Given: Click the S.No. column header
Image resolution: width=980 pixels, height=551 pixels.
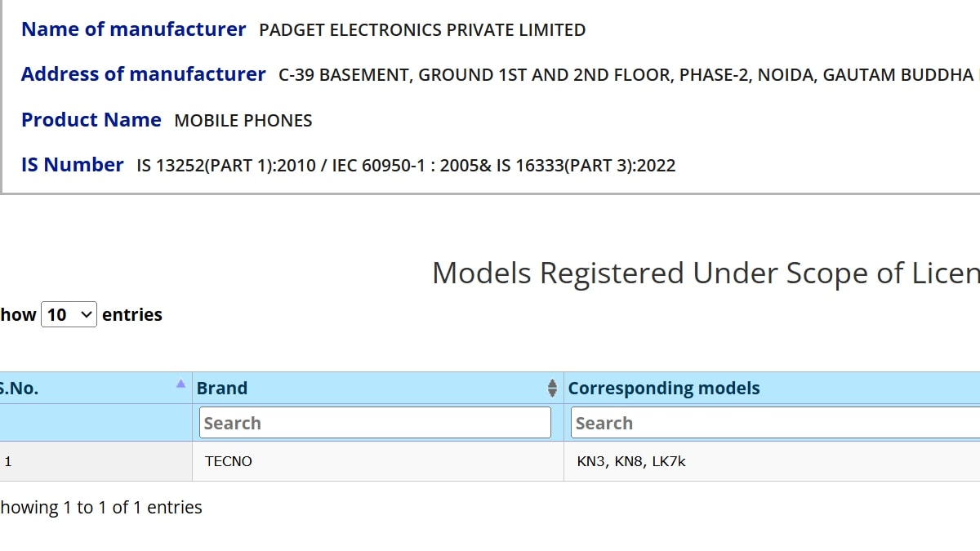Looking at the screenshot, I should pyautogui.click(x=20, y=389).
